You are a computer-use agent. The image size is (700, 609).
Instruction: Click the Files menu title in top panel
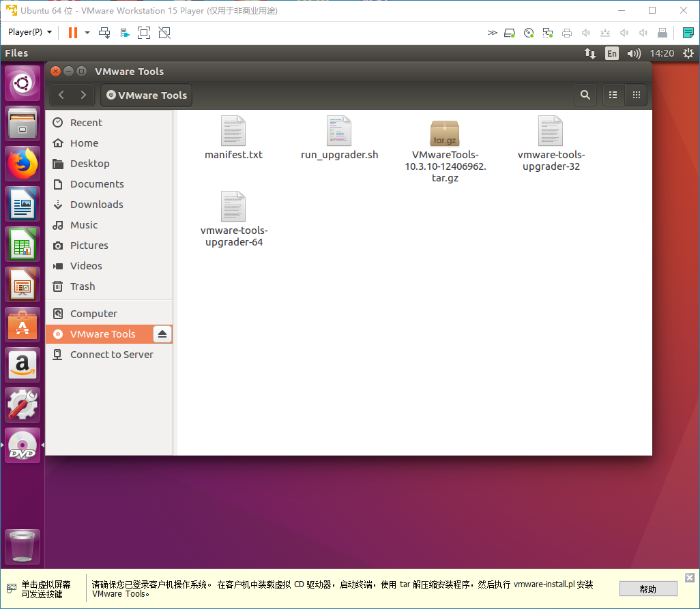tap(16, 53)
